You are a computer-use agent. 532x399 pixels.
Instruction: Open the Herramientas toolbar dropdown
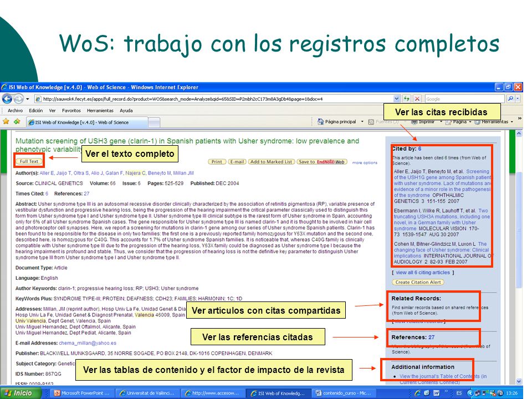512,122
